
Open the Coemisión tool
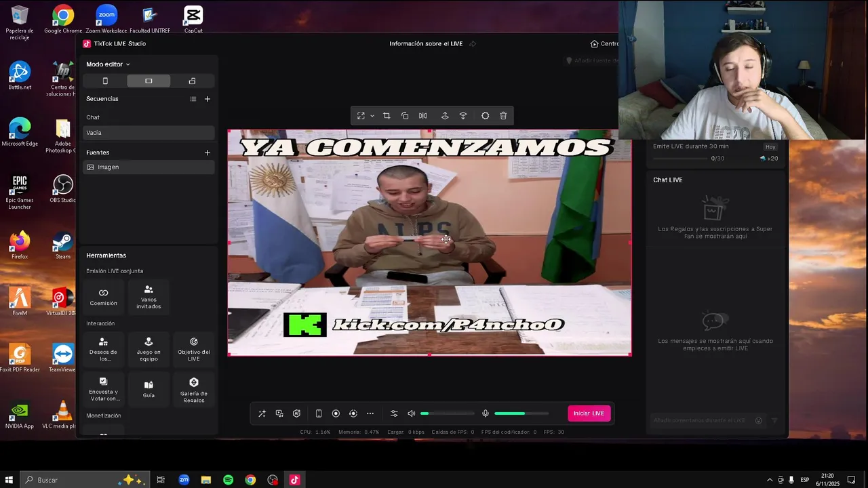pyautogui.click(x=103, y=297)
